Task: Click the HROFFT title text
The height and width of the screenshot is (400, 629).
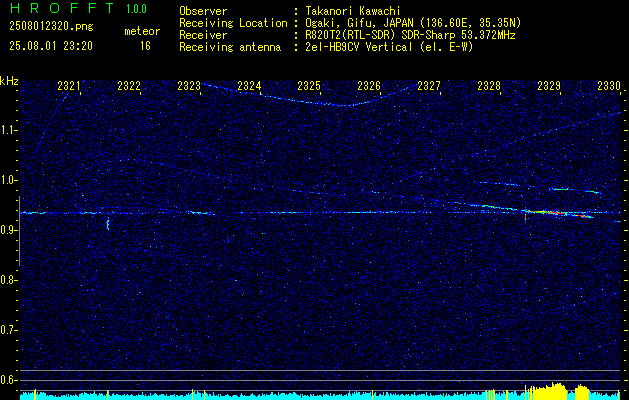Action: pos(62,8)
